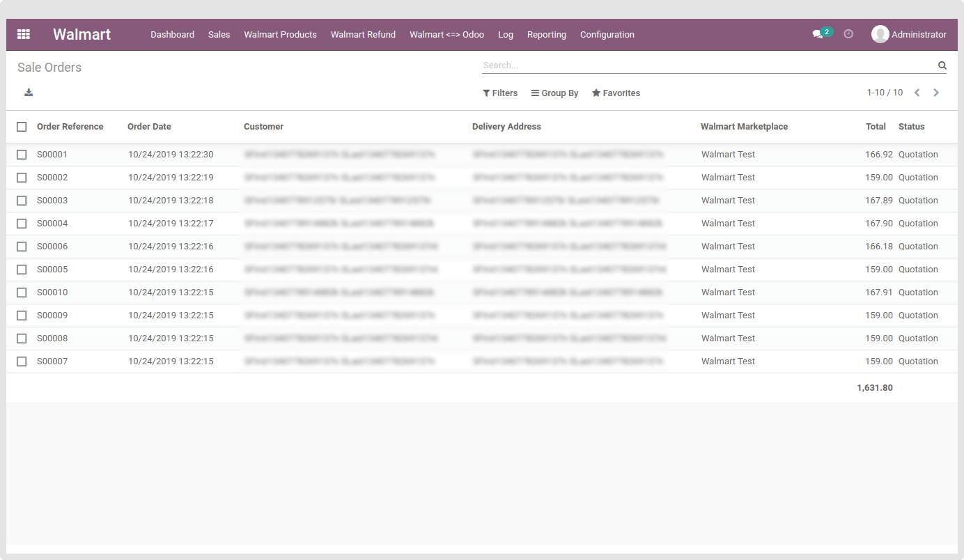Click the total 167.89
This screenshot has height=560, width=964.
click(x=879, y=201)
